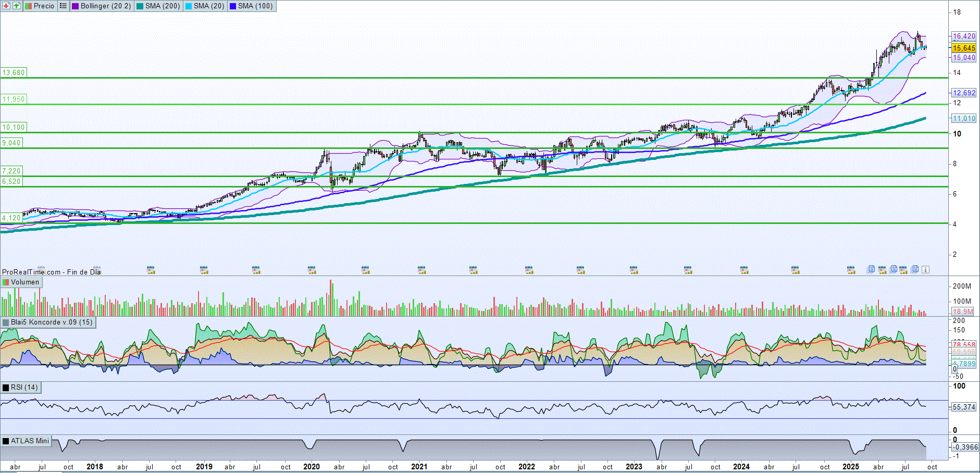
Task: Click the yellow 15,645 current price tag
Action: 963,48
